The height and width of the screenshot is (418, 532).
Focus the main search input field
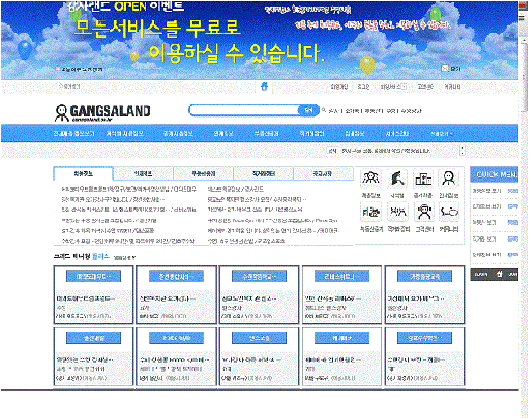[244, 110]
